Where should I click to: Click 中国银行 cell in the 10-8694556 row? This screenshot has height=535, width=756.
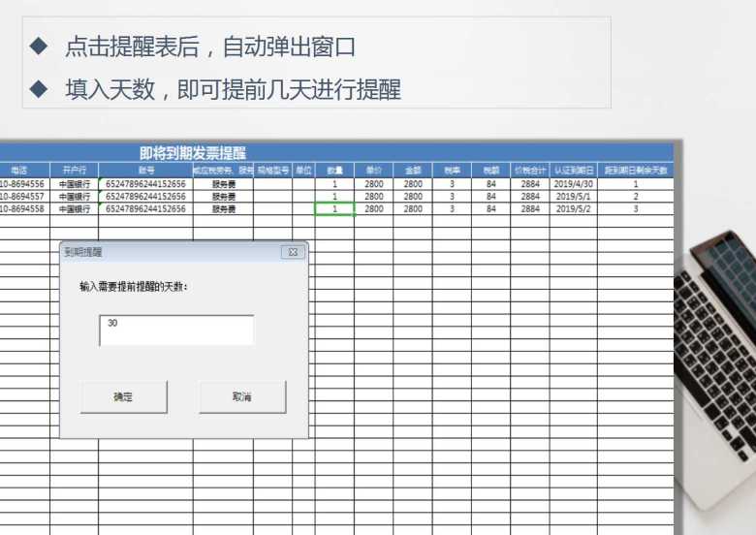click(75, 184)
